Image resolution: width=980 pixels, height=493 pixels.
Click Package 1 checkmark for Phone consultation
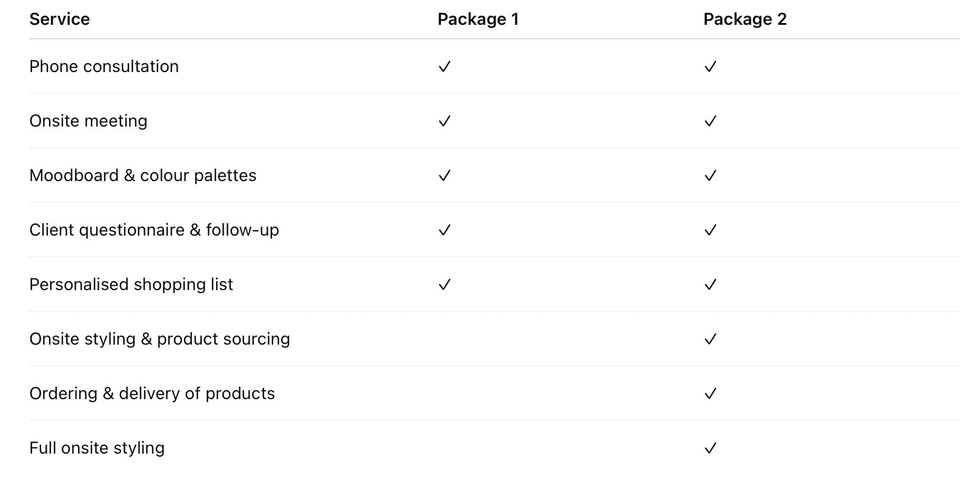click(x=445, y=67)
